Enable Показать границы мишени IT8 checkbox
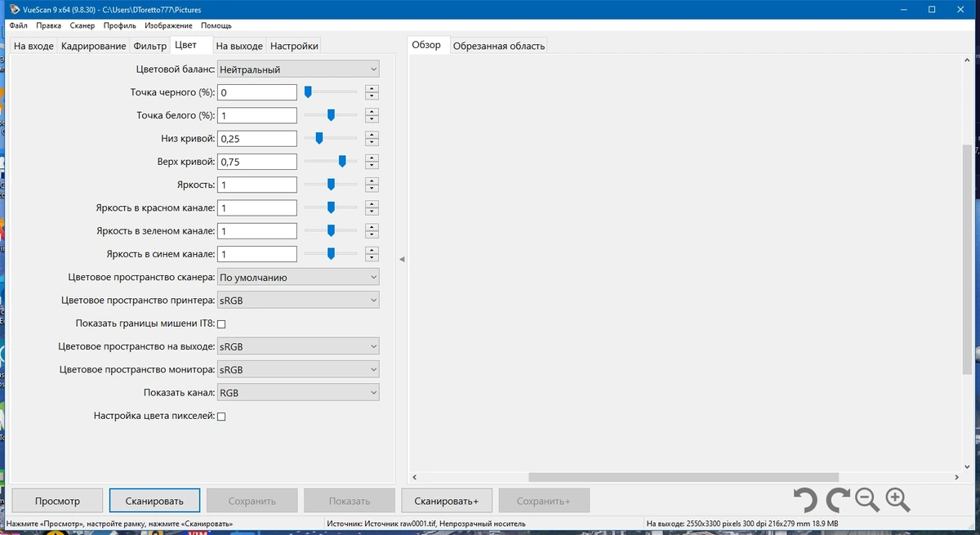Viewport: 980px width, 535px height. (221, 324)
